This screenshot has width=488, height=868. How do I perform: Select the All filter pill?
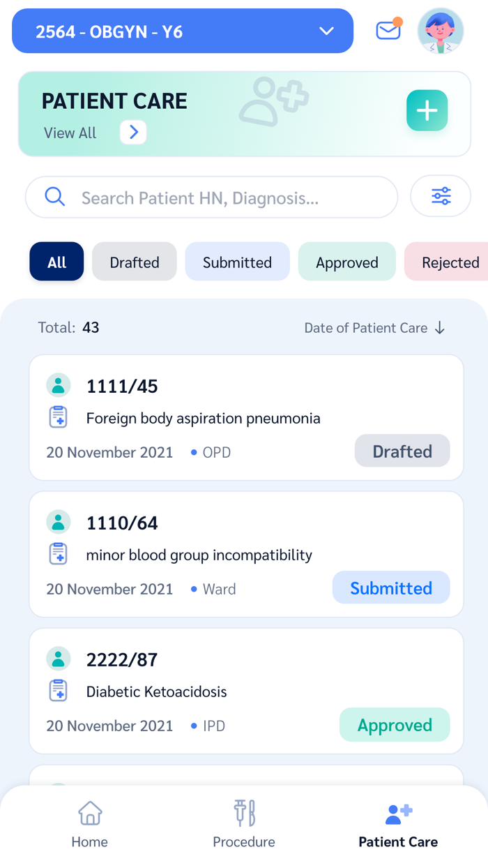point(56,262)
